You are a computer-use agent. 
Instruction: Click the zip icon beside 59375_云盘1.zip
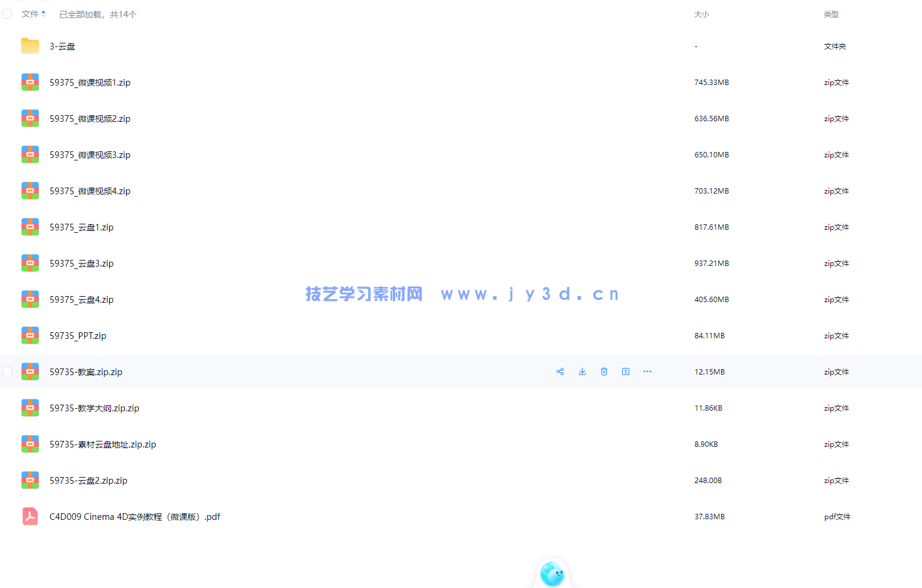[30, 227]
